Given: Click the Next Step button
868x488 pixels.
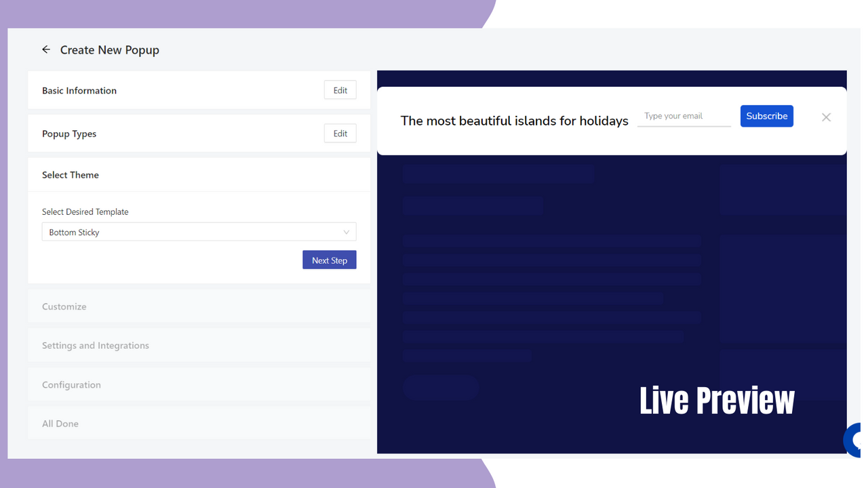Looking at the screenshot, I should tap(329, 260).
